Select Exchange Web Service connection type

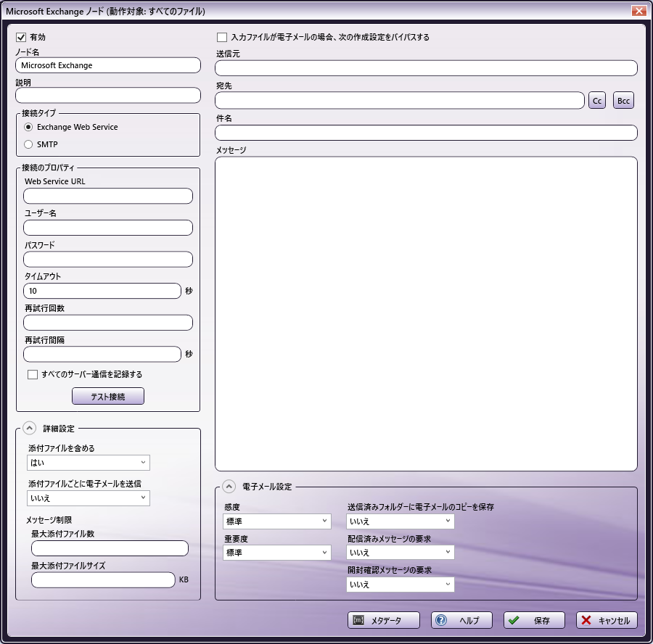coord(28,127)
